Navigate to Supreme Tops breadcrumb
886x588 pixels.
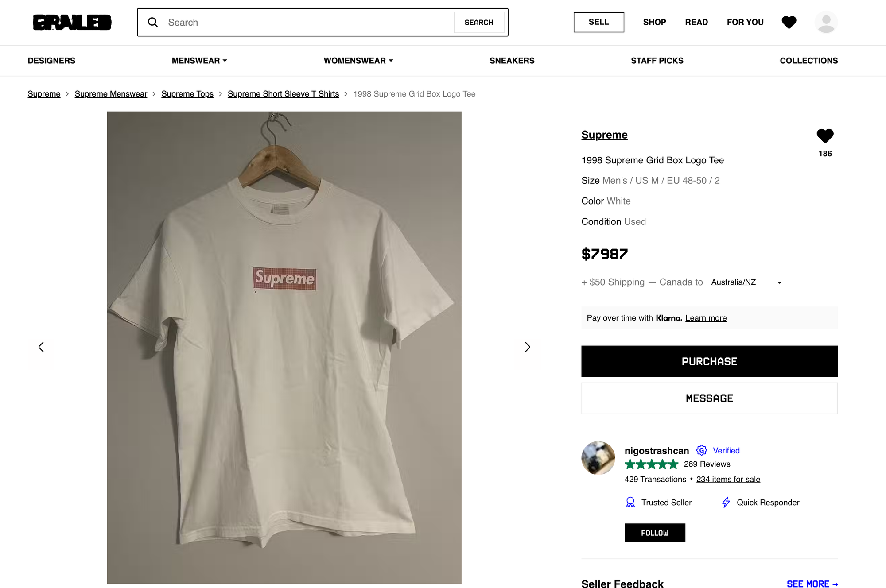tap(187, 94)
